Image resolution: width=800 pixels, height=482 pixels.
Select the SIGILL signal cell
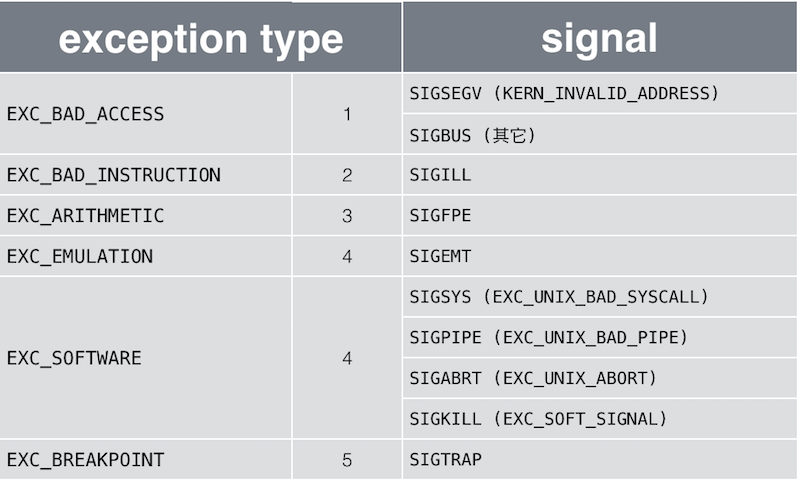click(440, 175)
